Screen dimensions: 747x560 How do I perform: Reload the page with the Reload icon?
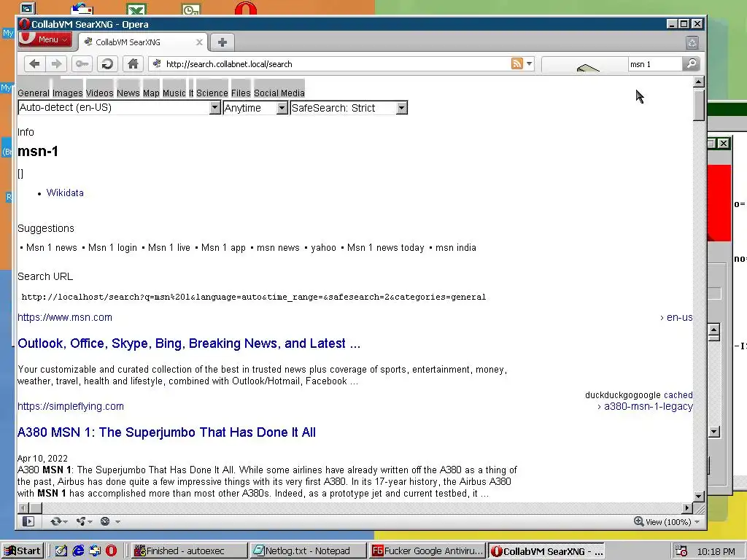click(108, 64)
